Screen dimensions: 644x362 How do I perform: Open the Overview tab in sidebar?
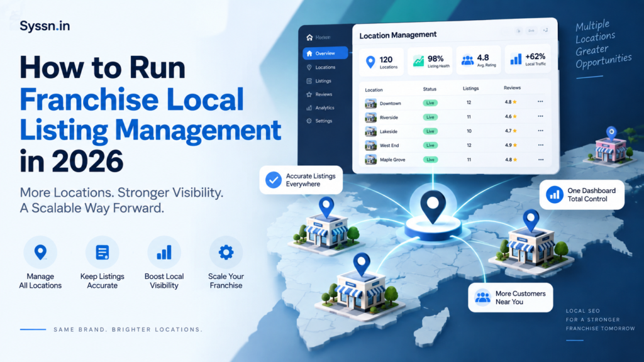click(325, 53)
